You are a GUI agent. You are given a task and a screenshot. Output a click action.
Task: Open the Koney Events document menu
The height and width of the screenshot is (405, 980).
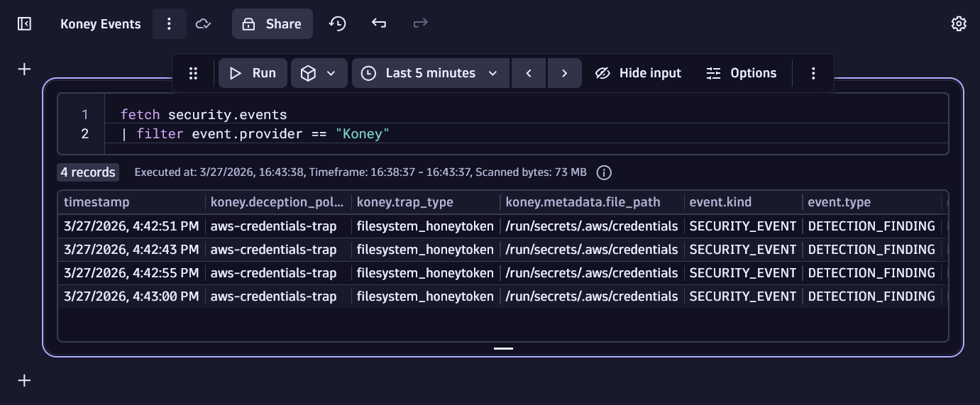coord(169,24)
